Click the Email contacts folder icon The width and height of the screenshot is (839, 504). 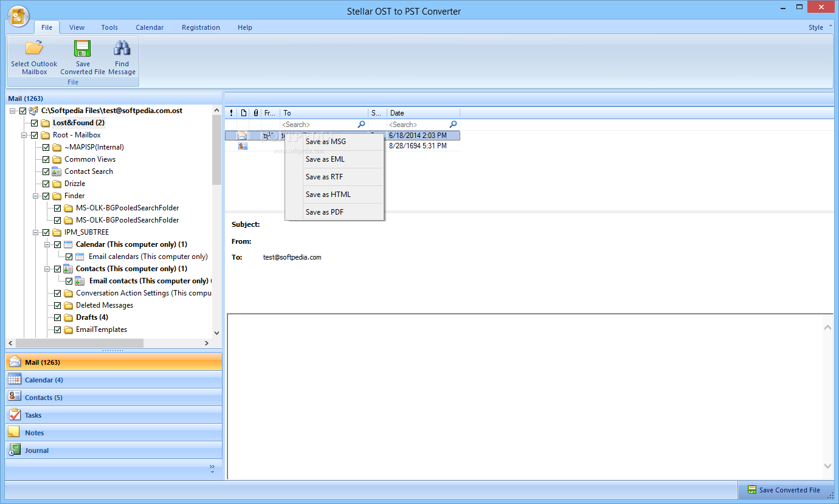80,281
